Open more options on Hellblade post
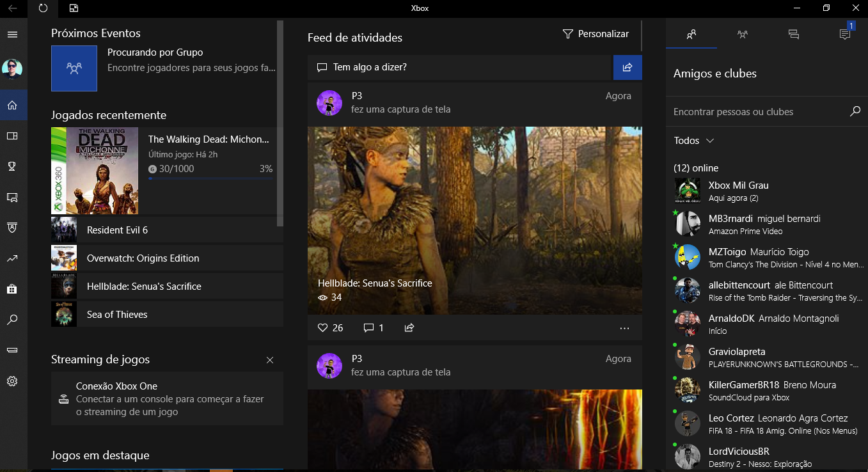The width and height of the screenshot is (868, 472). pyautogui.click(x=625, y=328)
